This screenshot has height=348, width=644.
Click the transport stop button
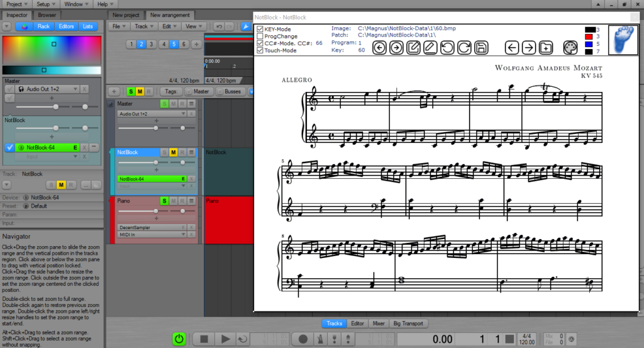tap(204, 339)
